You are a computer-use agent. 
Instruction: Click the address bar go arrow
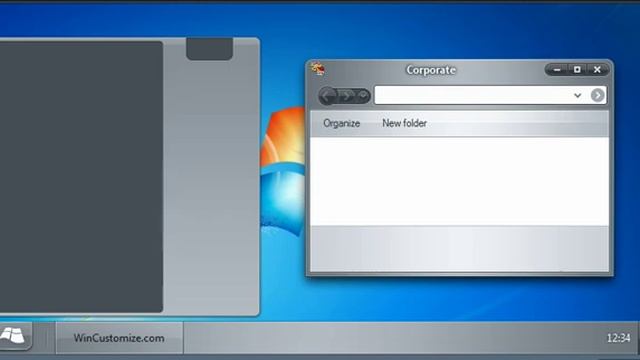[x=598, y=95]
